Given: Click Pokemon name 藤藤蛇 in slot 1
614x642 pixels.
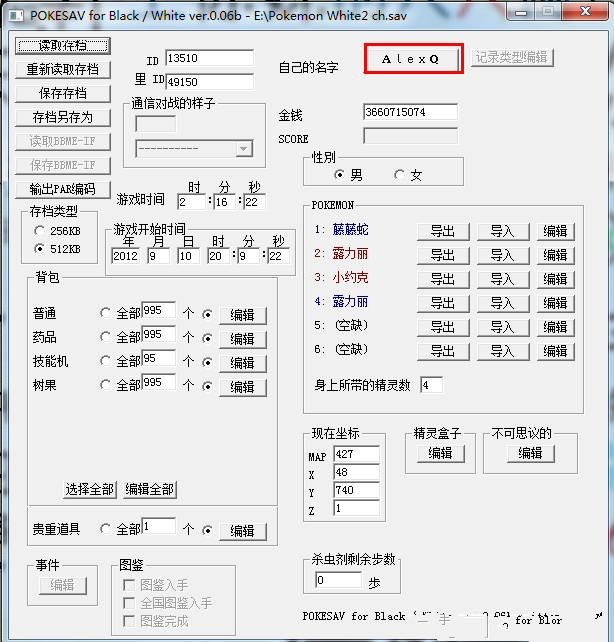Looking at the screenshot, I should click(x=350, y=230).
